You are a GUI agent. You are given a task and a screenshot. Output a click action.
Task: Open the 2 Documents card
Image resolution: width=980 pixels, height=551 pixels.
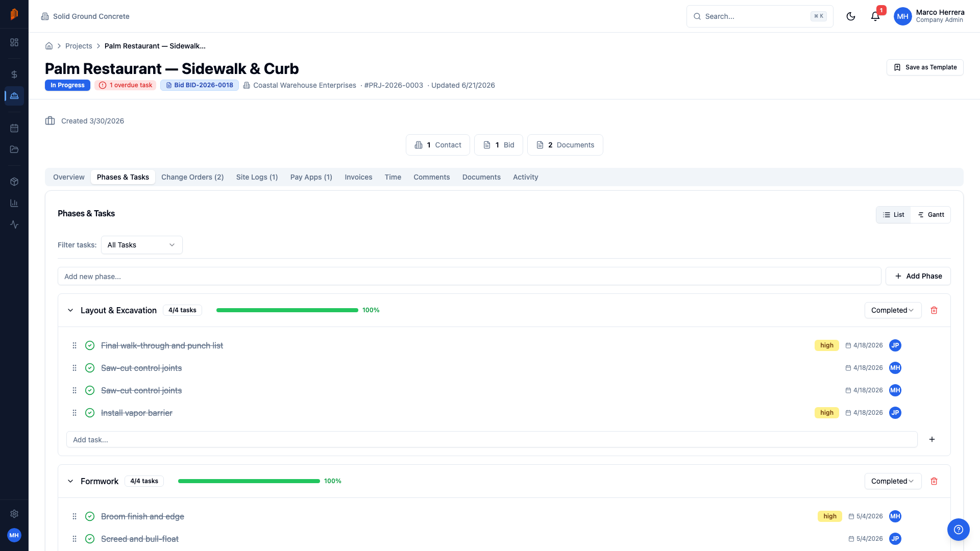click(x=565, y=145)
